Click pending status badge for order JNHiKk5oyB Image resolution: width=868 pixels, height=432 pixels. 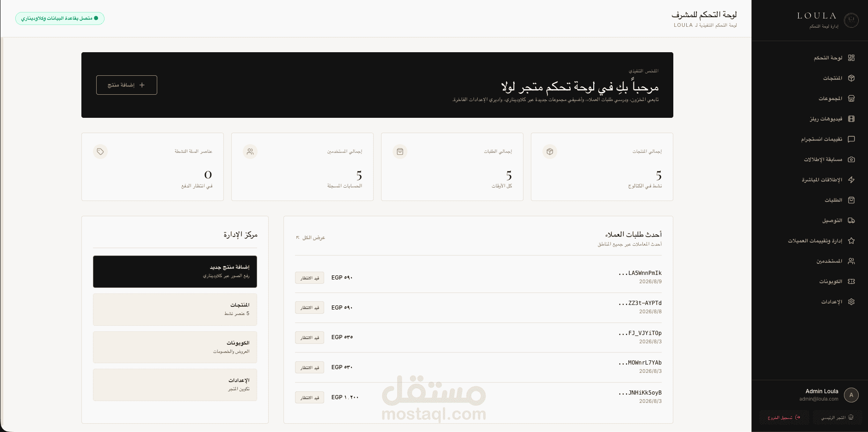(x=309, y=397)
